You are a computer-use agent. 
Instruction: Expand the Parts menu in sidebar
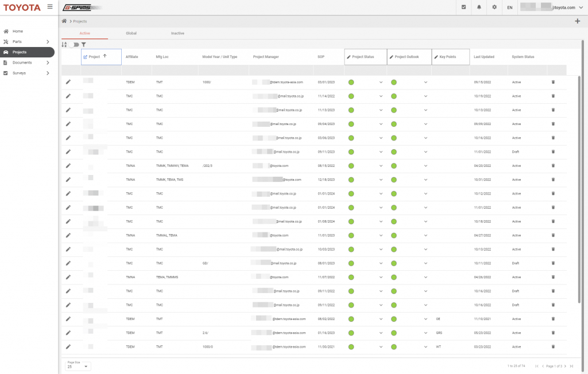tap(48, 42)
